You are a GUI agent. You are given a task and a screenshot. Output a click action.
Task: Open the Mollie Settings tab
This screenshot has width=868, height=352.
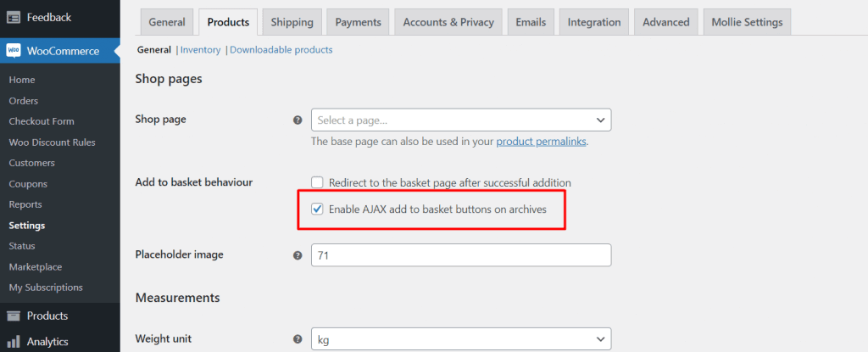pyautogui.click(x=747, y=22)
